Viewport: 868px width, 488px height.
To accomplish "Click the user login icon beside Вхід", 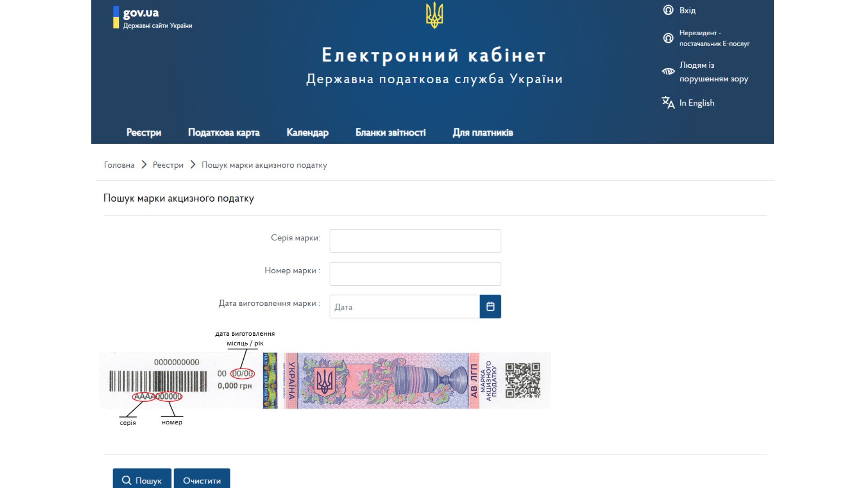I will click(x=668, y=10).
